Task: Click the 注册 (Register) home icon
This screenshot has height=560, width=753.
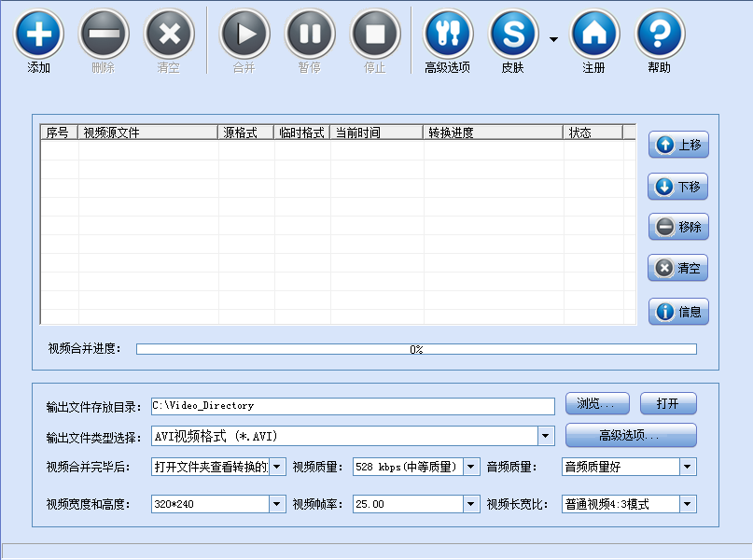Action: (594, 34)
